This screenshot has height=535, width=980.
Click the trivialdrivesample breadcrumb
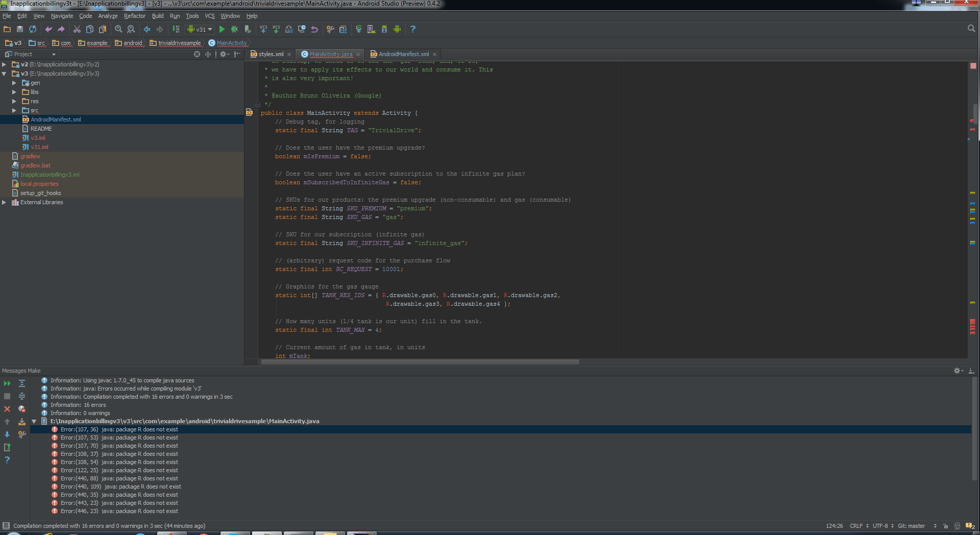(179, 43)
